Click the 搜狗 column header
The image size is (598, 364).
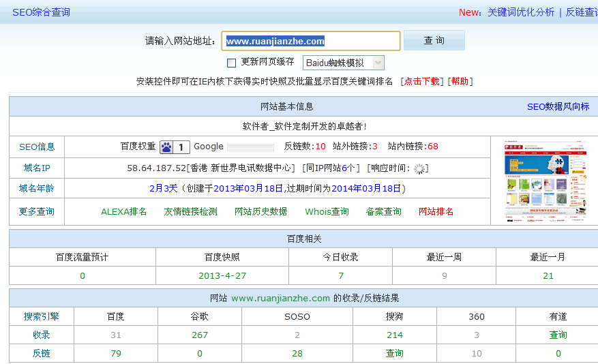395,317
